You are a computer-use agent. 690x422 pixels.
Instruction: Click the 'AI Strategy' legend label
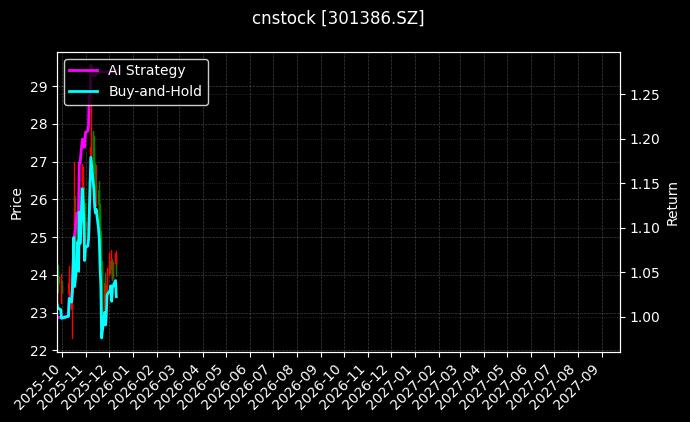coord(147,70)
